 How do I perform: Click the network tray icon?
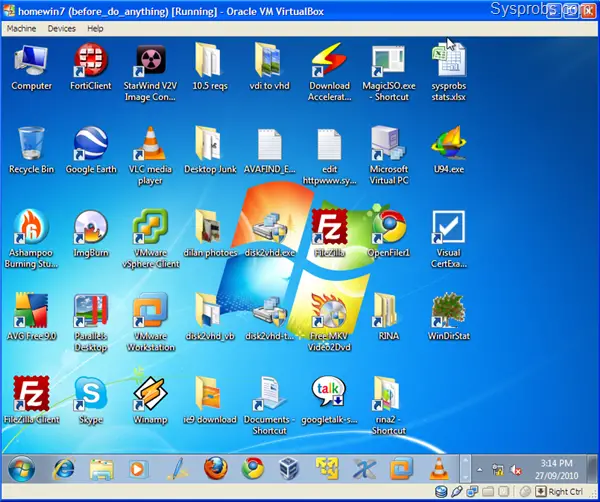498,469
